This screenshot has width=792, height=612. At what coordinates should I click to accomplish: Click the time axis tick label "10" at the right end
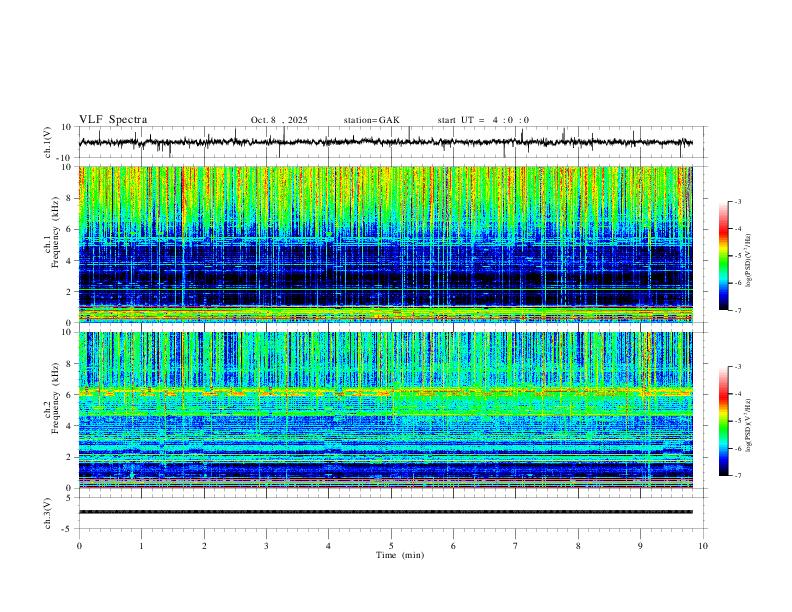pos(703,546)
